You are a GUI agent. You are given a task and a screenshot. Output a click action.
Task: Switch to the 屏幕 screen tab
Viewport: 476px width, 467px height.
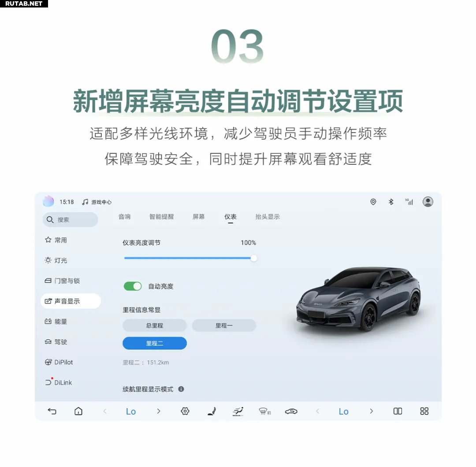[x=198, y=217]
